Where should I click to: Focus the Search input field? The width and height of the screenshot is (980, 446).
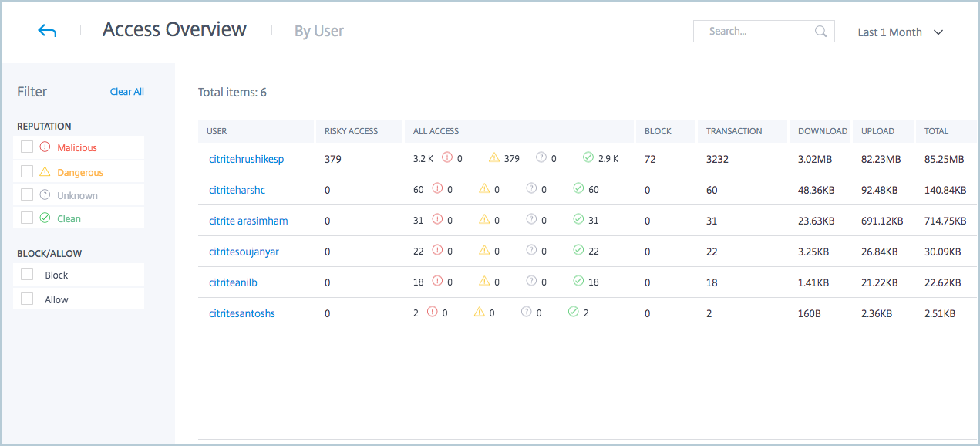point(756,32)
